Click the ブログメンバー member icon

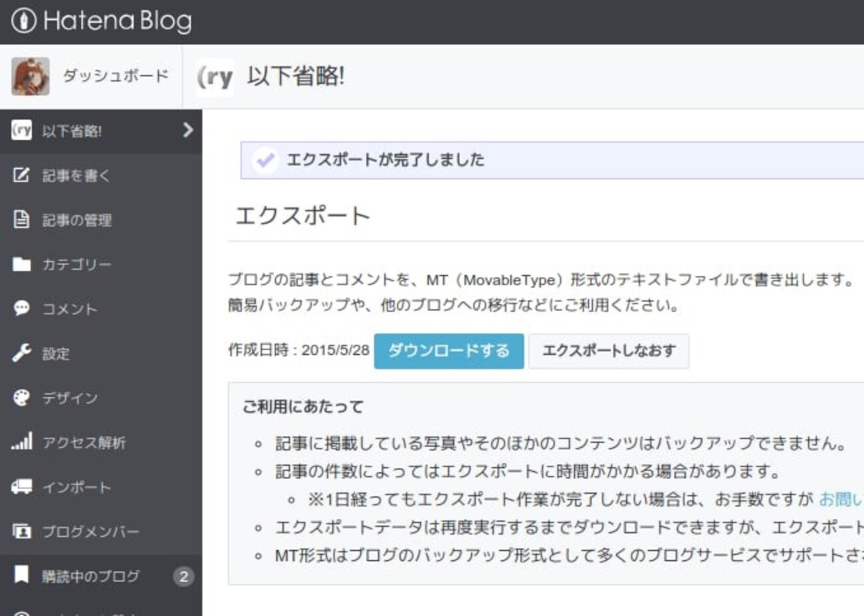coord(21,531)
